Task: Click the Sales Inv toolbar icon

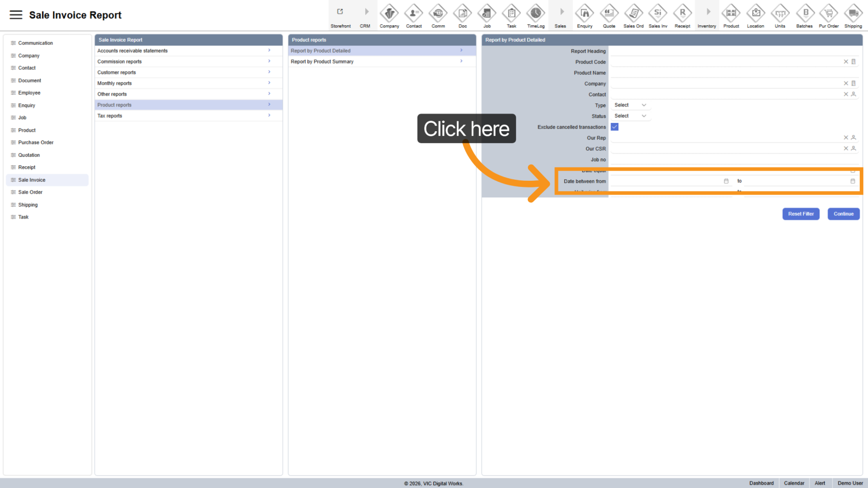Action: [658, 13]
